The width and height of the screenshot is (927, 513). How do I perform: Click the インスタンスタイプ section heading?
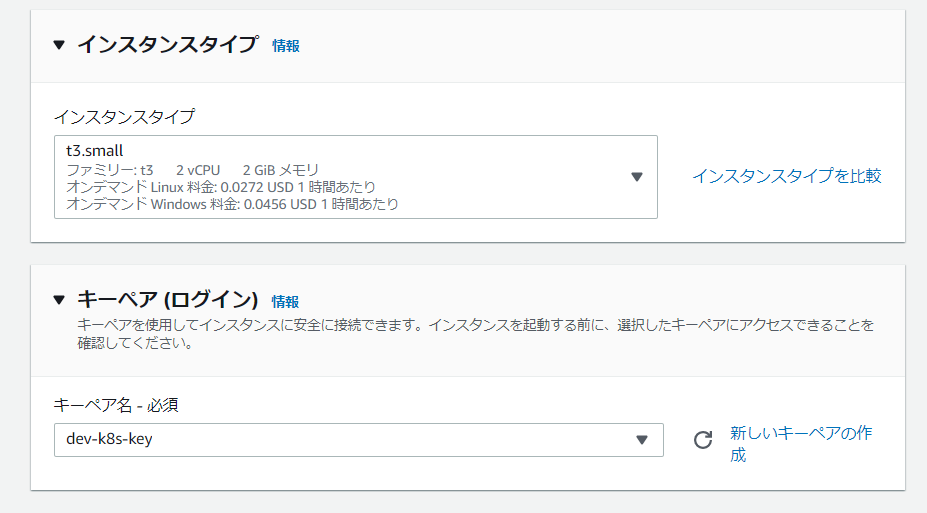click(167, 45)
